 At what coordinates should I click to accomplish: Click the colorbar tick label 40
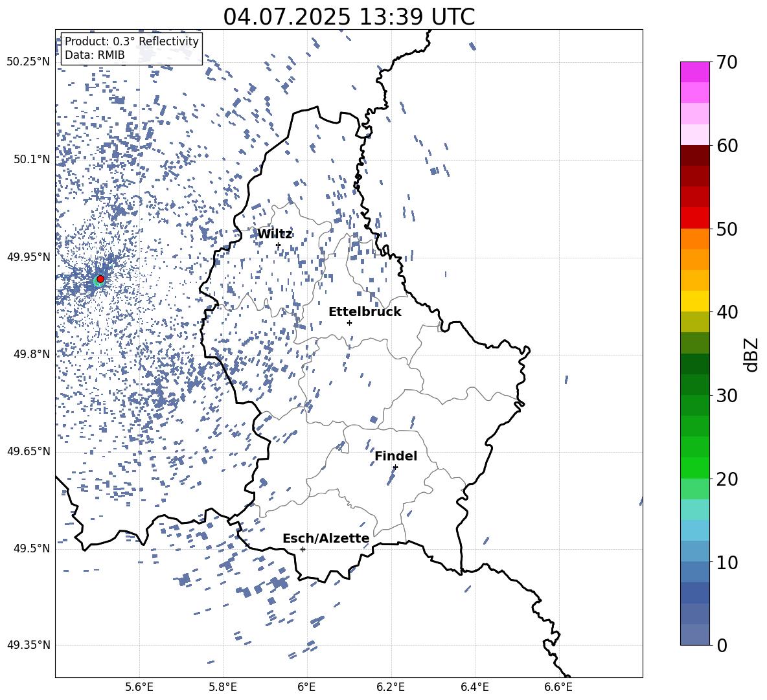[x=726, y=312]
